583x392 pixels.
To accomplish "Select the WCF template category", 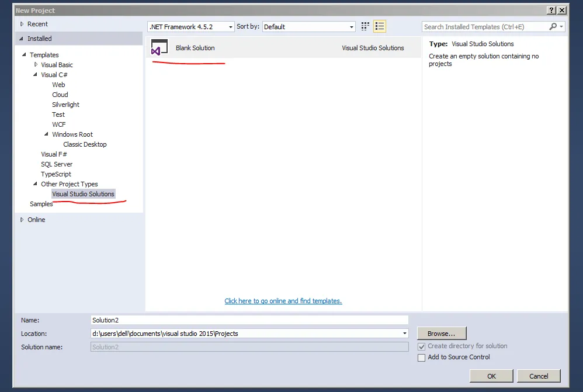I will coord(59,124).
